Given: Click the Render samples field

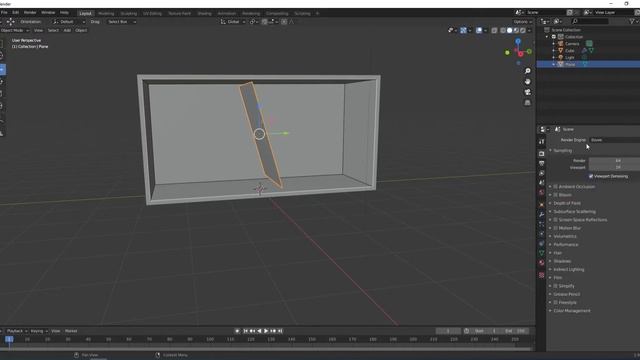Looking at the screenshot, I should click(614, 161).
